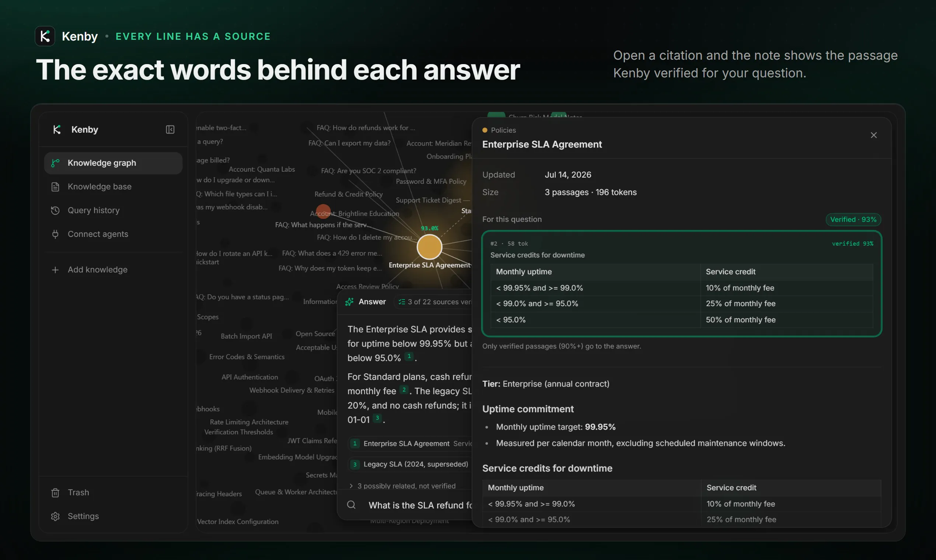The height and width of the screenshot is (560, 936).
Task: Open Connect agents
Action: pyautogui.click(x=113, y=234)
